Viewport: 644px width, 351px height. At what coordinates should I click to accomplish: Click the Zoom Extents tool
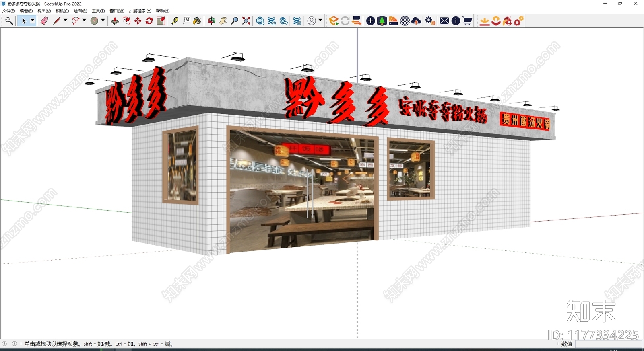coord(246,21)
